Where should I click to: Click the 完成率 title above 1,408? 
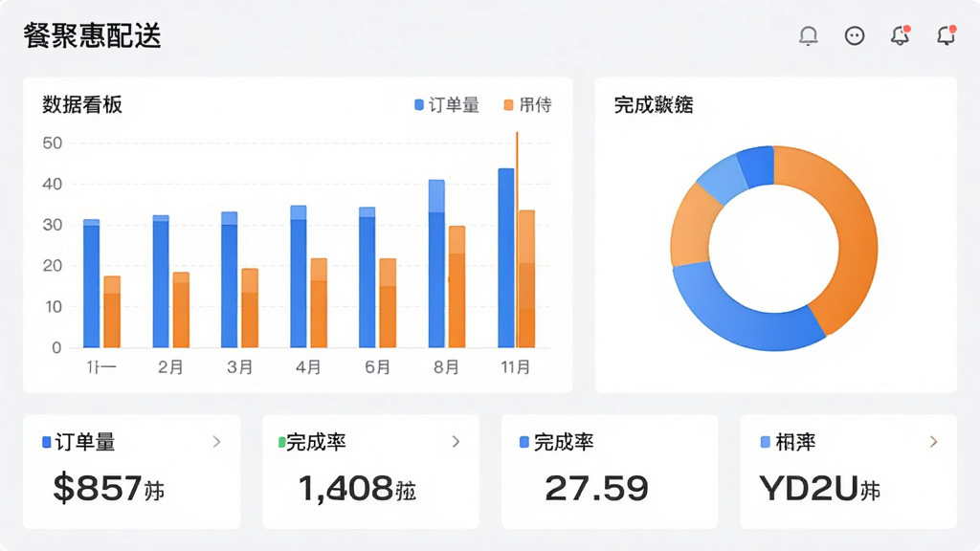click(316, 442)
